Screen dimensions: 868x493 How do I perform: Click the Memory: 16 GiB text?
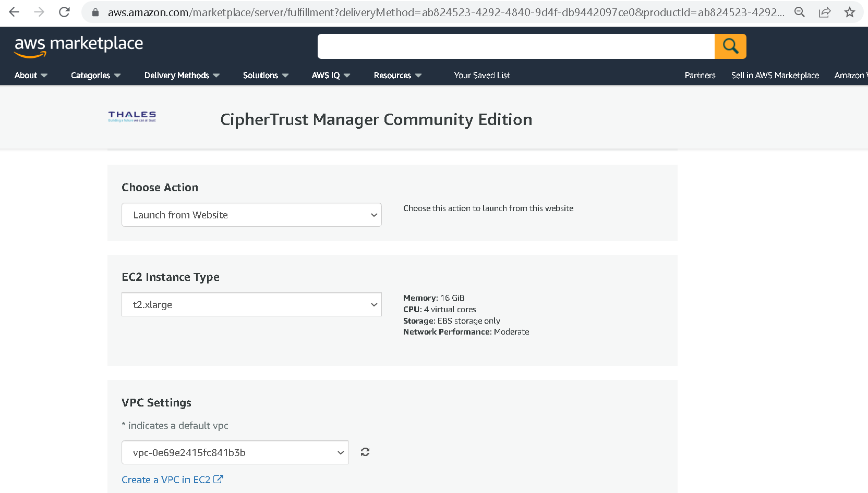433,298
